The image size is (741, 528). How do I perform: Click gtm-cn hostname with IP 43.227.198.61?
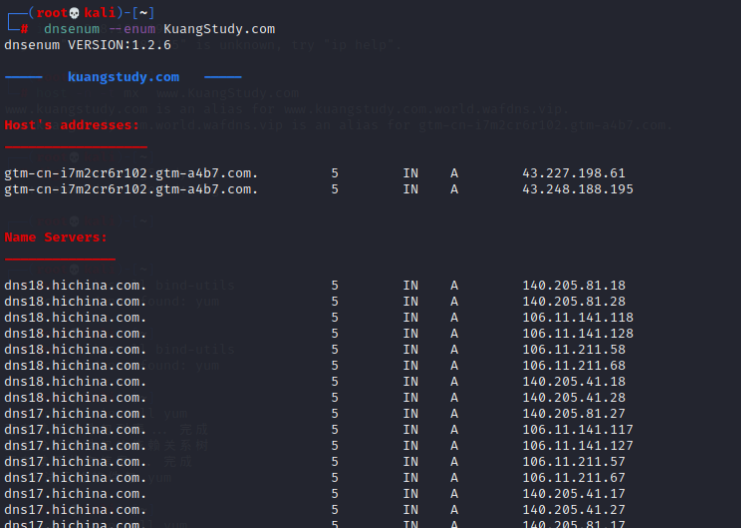(131, 173)
